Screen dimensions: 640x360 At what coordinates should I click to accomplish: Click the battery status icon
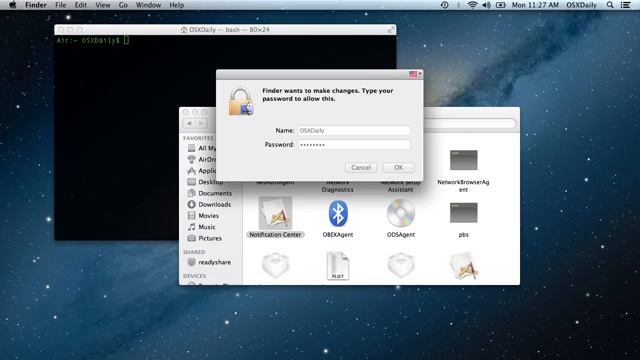(501, 5)
